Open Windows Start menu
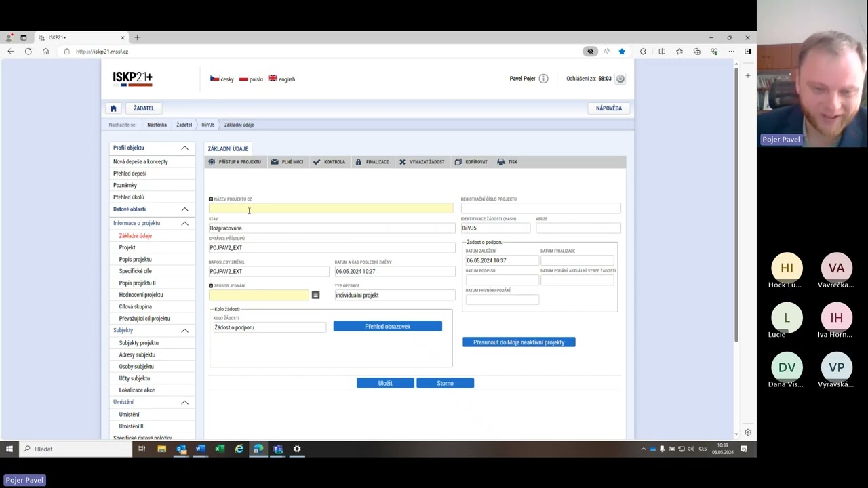Screen dimensions: 868x488 coord(9,449)
